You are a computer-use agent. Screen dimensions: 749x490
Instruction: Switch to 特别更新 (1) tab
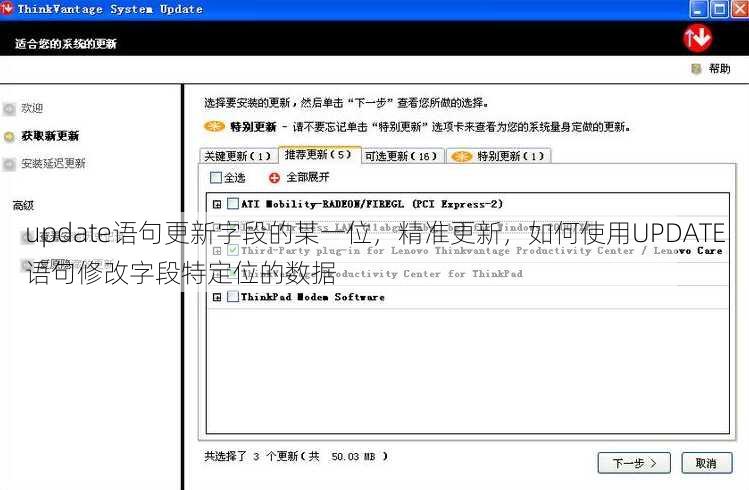pyautogui.click(x=499, y=156)
